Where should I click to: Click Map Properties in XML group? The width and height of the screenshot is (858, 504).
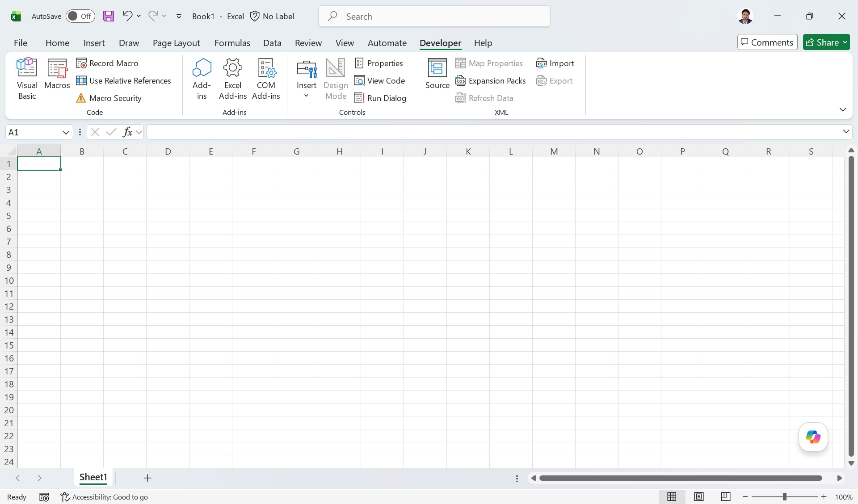coord(489,63)
